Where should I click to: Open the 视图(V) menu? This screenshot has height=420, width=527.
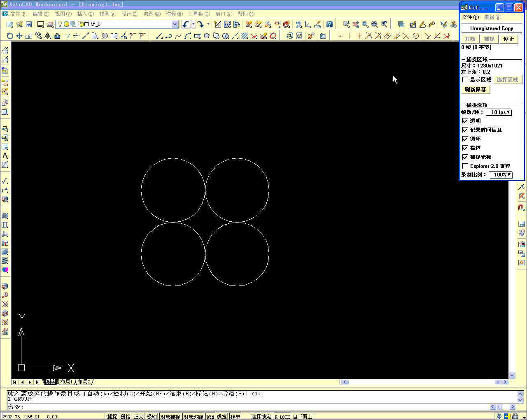[x=63, y=14]
